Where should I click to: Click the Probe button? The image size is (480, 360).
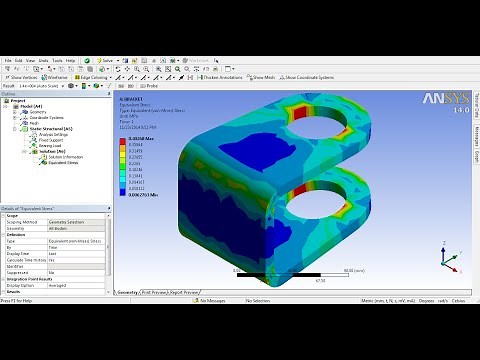click(x=149, y=86)
